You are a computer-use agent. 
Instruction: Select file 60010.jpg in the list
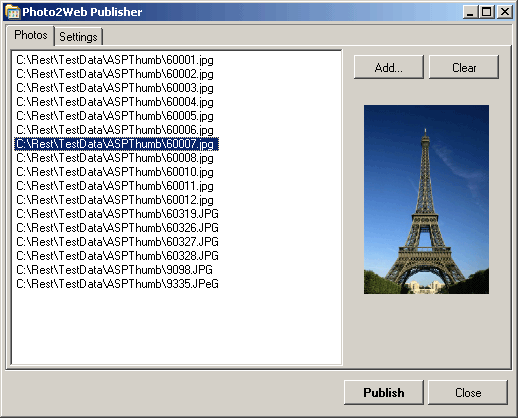click(x=115, y=172)
